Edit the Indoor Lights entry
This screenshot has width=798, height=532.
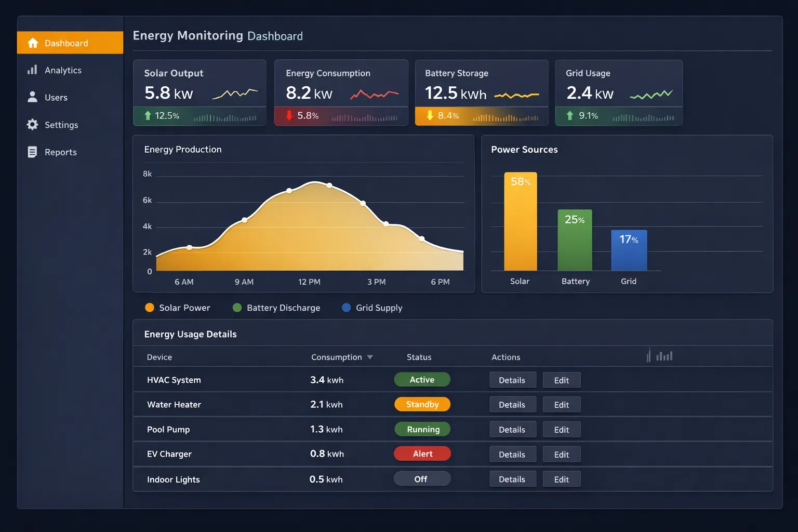[562, 480]
